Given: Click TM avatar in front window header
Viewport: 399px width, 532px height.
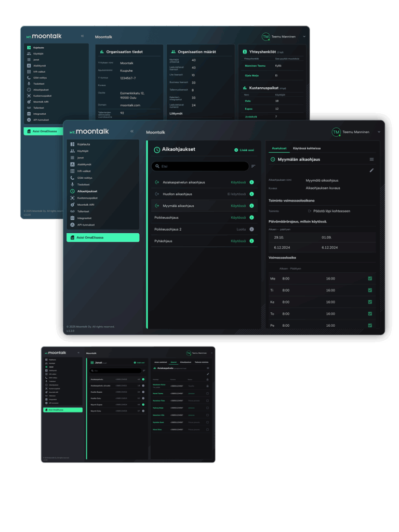Looking at the screenshot, I should coord(336,132).
